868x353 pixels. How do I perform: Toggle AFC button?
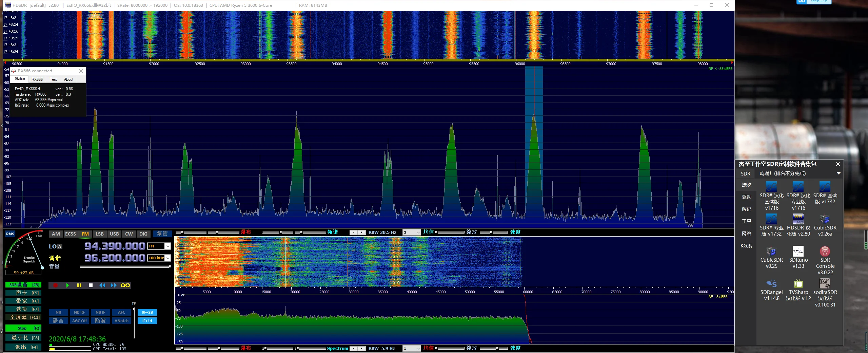[x=121, y=312]
